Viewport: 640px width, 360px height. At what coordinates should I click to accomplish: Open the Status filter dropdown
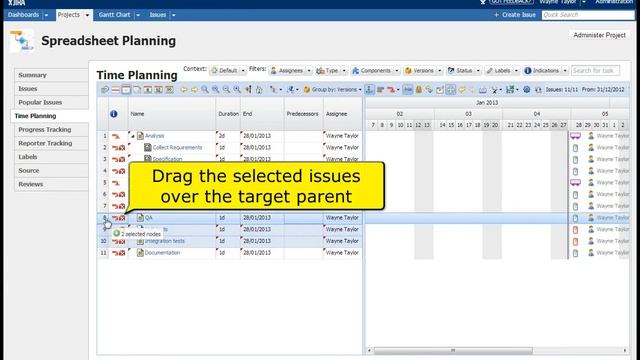click(464, 70)
